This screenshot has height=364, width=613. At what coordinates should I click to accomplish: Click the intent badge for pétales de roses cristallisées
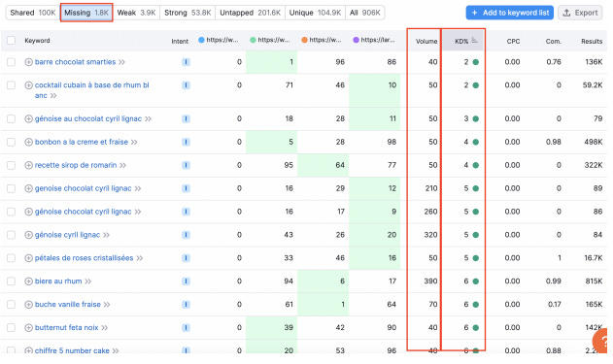click(187, 258)
